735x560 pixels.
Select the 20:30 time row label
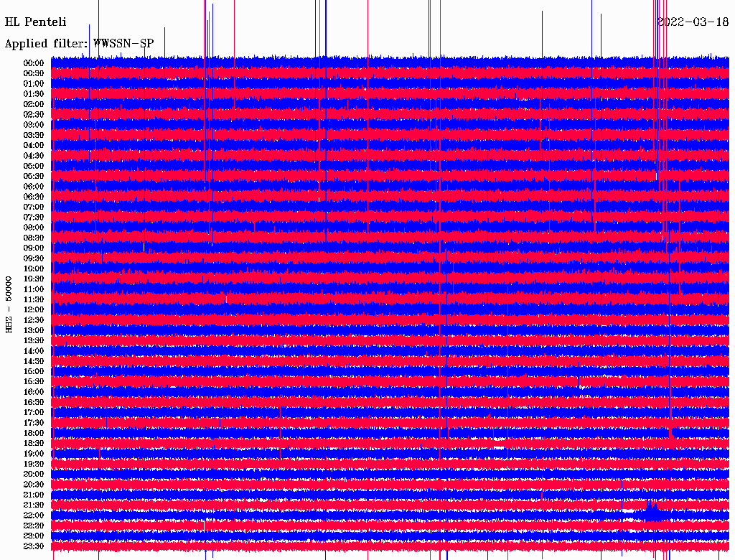pyautogui.click(x=34, y=485)
